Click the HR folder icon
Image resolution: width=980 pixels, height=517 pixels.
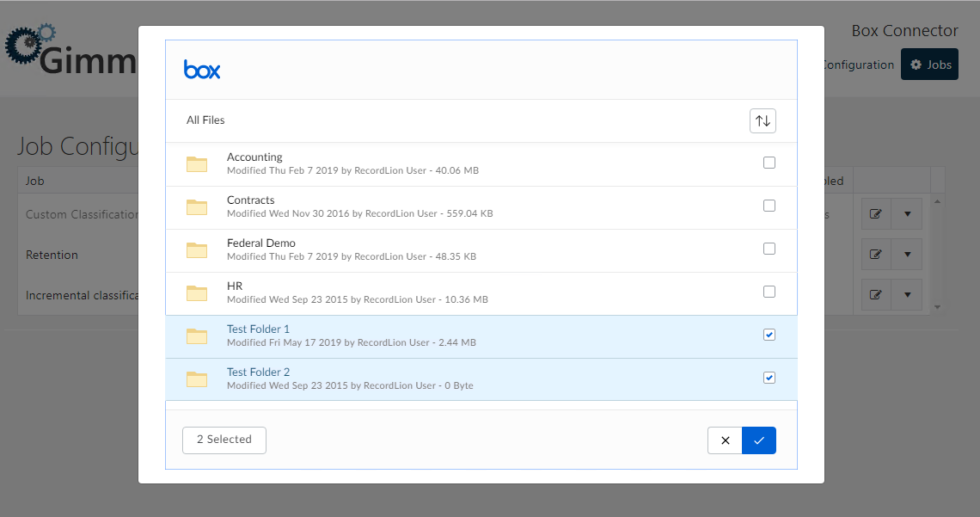click(x=198, y=293)
